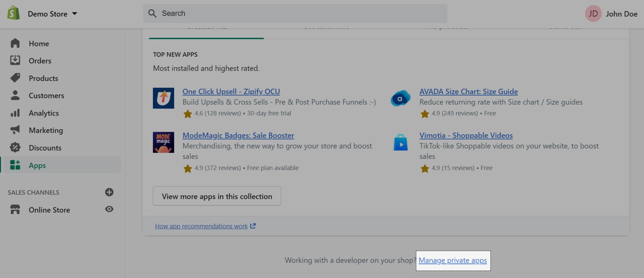Screen dimensions: 644x278
Task: Click '4.6 (128 reviews) • 30-day free trial' text
Action: (x=243, y=113)
